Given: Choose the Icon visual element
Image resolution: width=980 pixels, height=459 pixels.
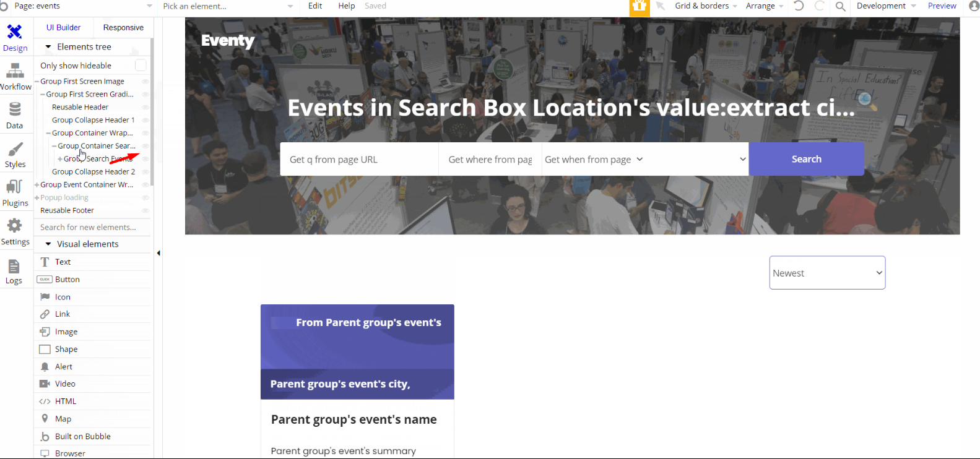Looking at the screenshot, I should [93, 297].
